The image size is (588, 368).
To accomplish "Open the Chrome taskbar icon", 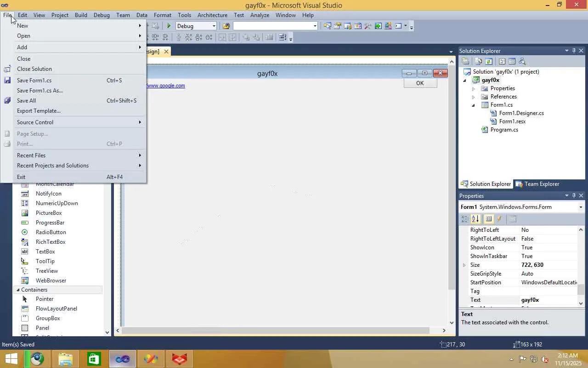I will click(37, 359).
